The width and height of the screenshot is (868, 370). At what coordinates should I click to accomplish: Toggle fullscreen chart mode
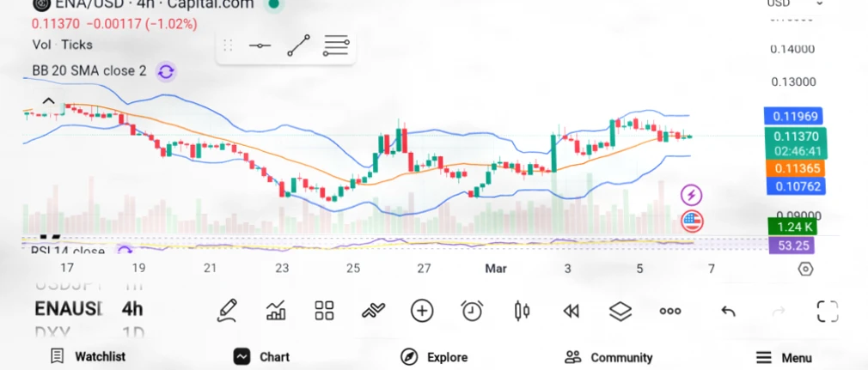827,311
